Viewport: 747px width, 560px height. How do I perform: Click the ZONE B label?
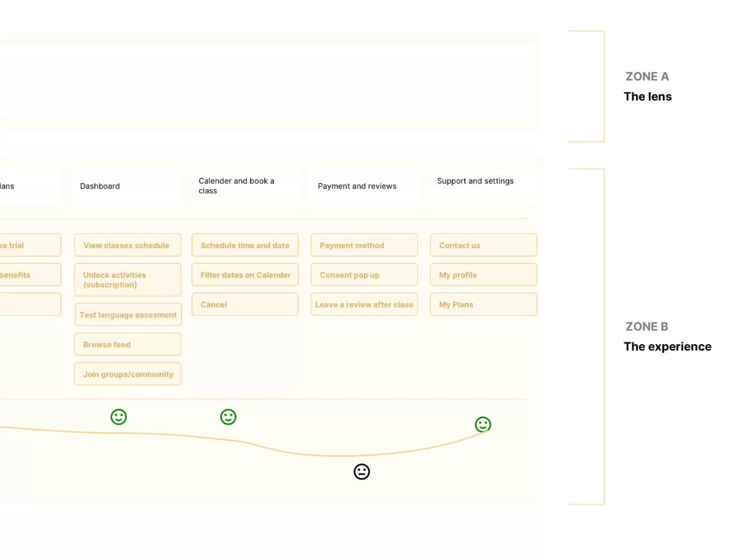click(647, 327)
